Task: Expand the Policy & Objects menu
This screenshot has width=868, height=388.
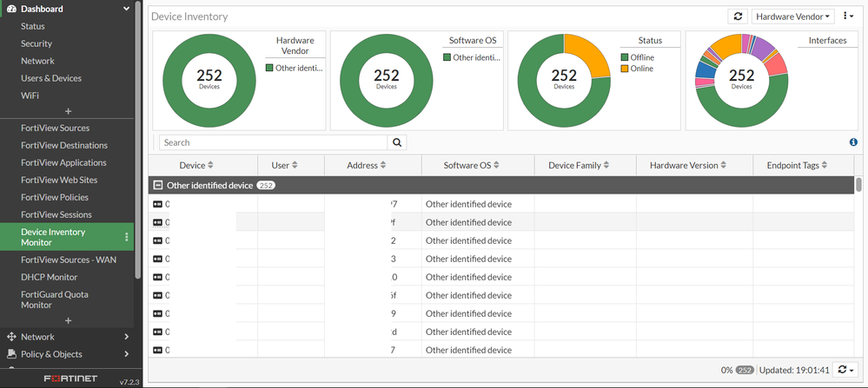Action: click(67, 354)
